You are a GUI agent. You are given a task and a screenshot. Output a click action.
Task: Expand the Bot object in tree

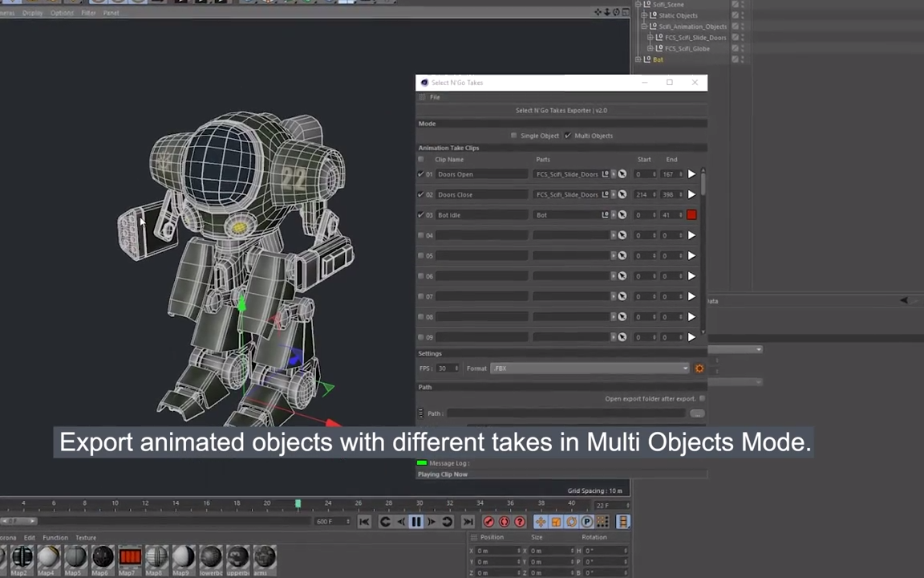(638, 59)
